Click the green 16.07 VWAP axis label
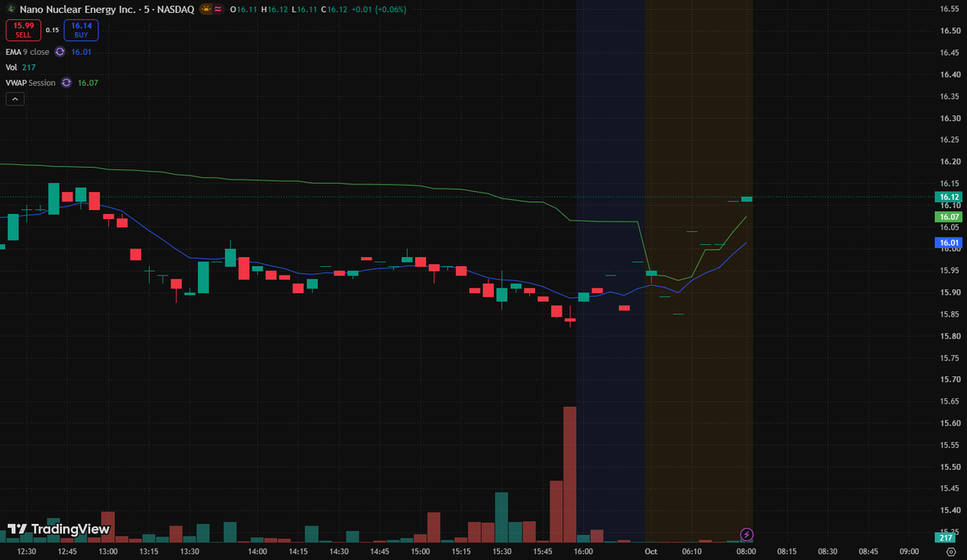 (948, 217)
